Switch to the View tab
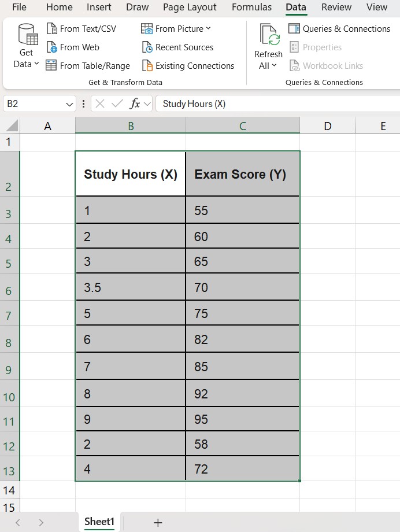This screenshot has height=532, width=400. click(x=377, y=7)
